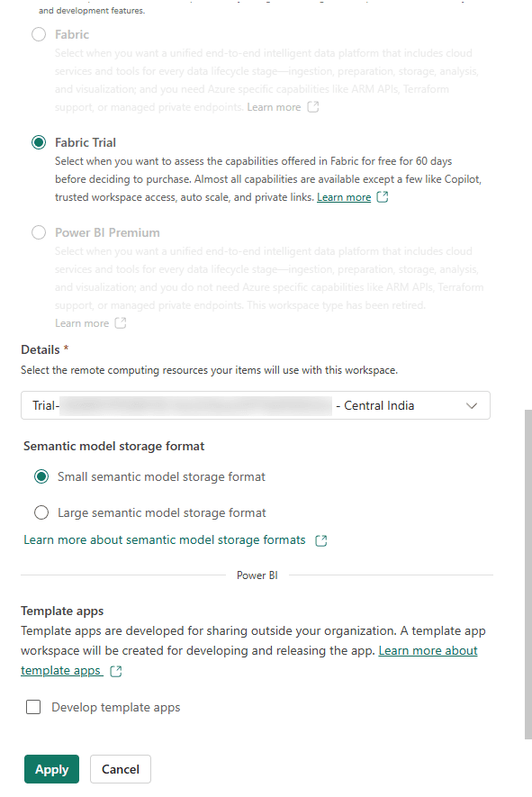
Task: Choose Large semantic model storage format
Action: 41,512
